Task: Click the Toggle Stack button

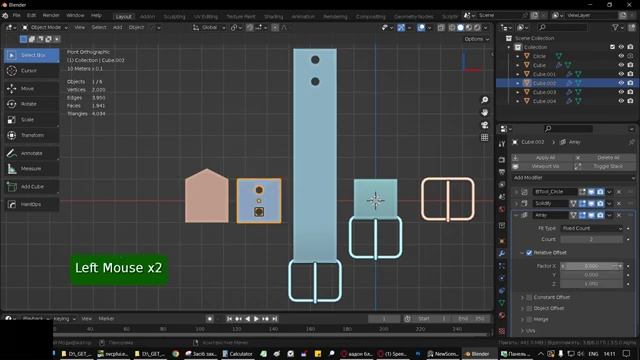Action: [605, 166]
